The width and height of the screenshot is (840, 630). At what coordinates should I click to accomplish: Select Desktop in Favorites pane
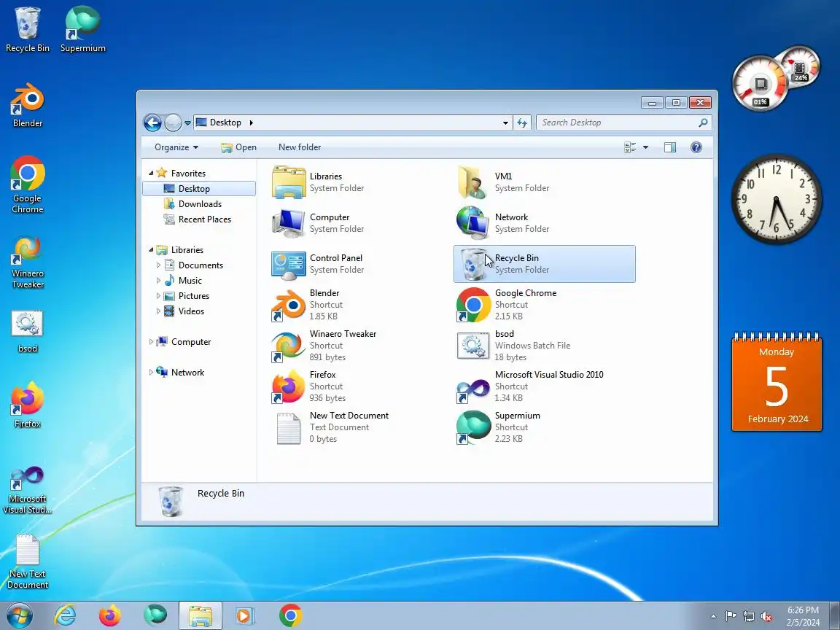point(199,189)
